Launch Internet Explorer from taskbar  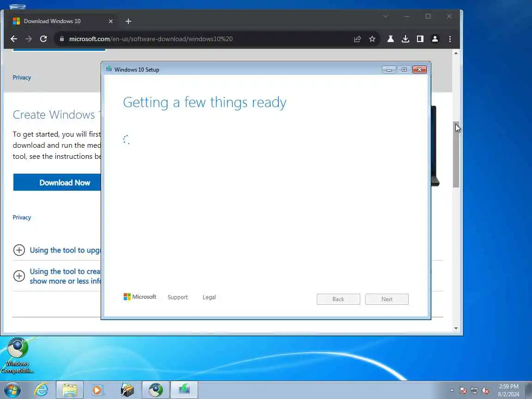42,390
